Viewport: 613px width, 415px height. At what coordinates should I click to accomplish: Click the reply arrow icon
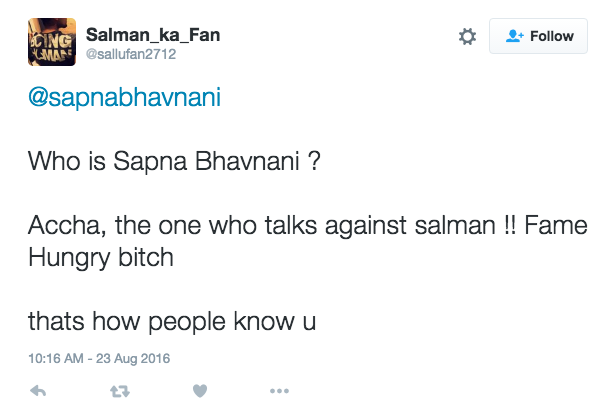point(38,390)
